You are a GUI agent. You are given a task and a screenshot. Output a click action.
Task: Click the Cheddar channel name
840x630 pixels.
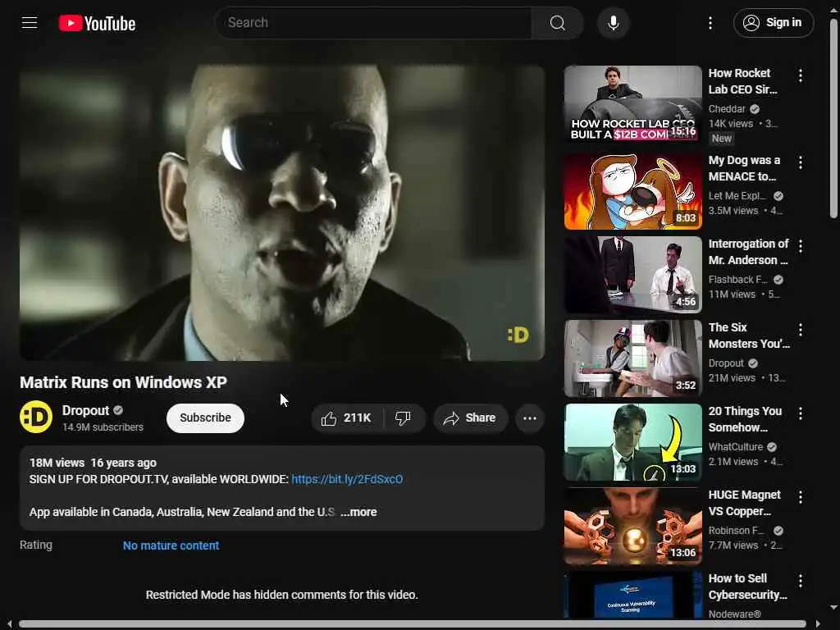[x=727, y=109]
